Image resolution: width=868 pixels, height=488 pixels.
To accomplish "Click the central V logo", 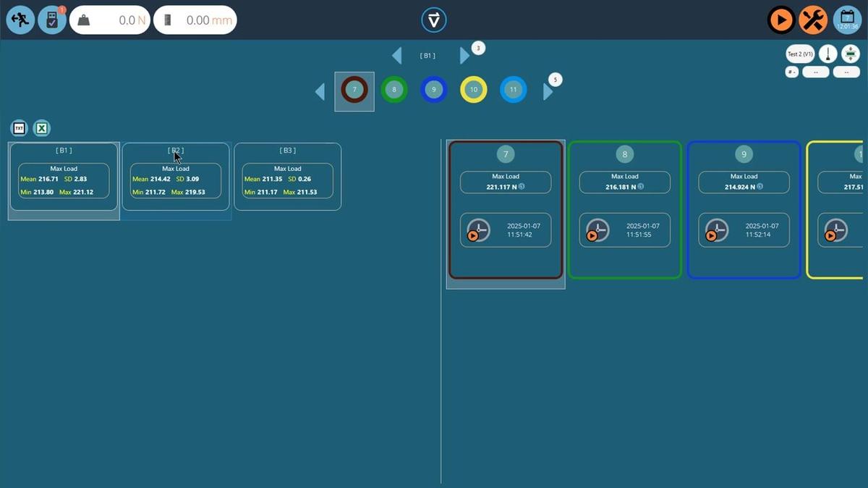I will pos(434,20).
